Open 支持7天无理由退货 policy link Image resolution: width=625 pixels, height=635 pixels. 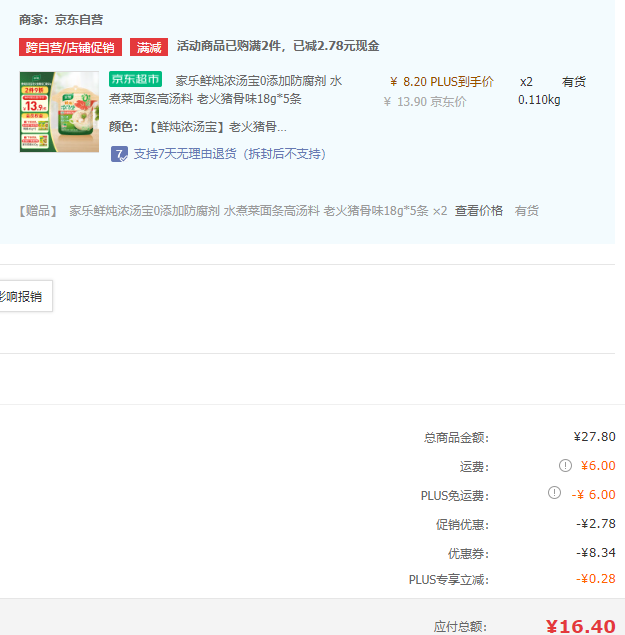pos(230,154)
